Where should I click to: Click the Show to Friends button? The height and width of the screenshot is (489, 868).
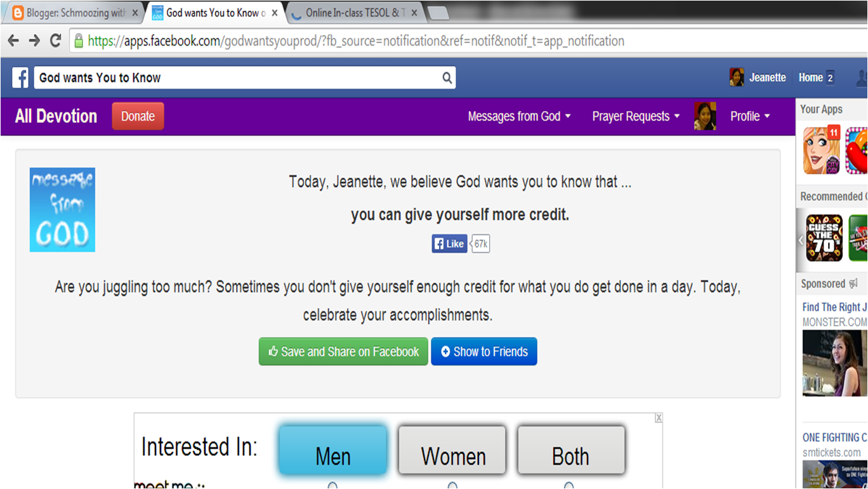pos(484,351)
